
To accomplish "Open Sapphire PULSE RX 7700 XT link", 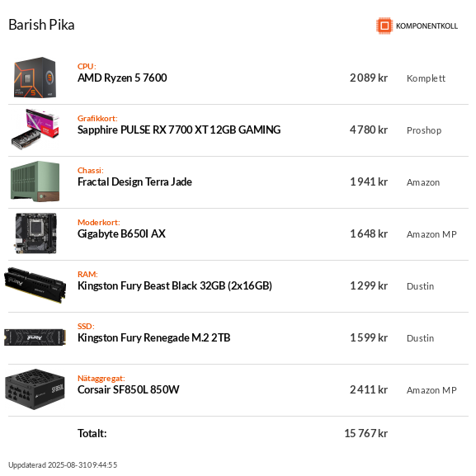I will tap(179, 130).
